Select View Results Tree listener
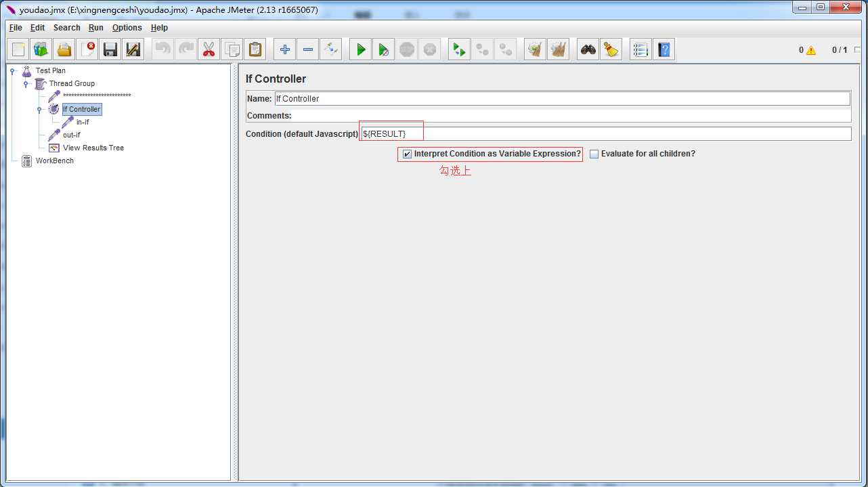The image size is (868, 487). click(93, 148)
